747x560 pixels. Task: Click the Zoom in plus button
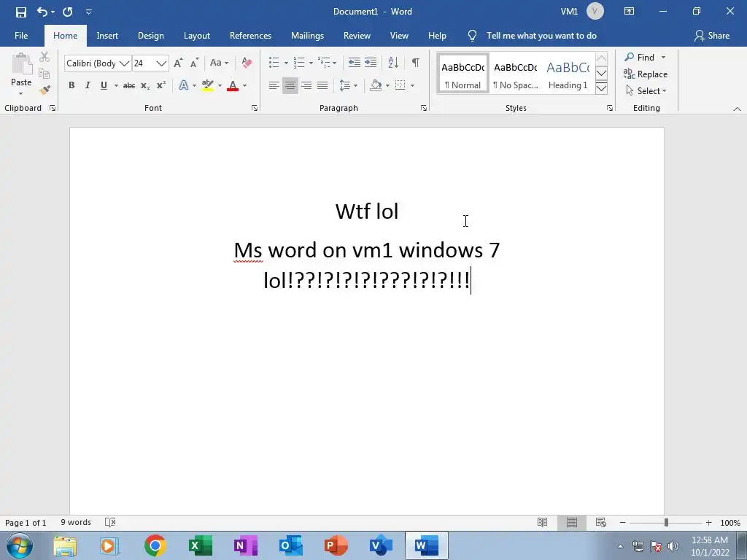pyautogui.click(x=708, y=522)
